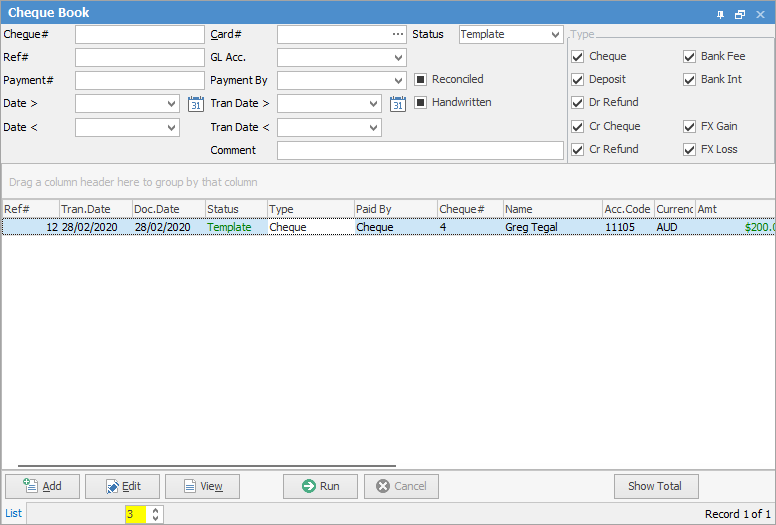Click the 11105 account code cell

629,227
